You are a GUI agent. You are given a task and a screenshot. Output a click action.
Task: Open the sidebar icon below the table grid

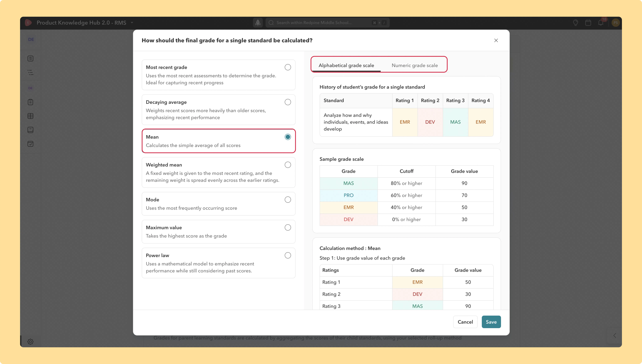click(31, 130)
